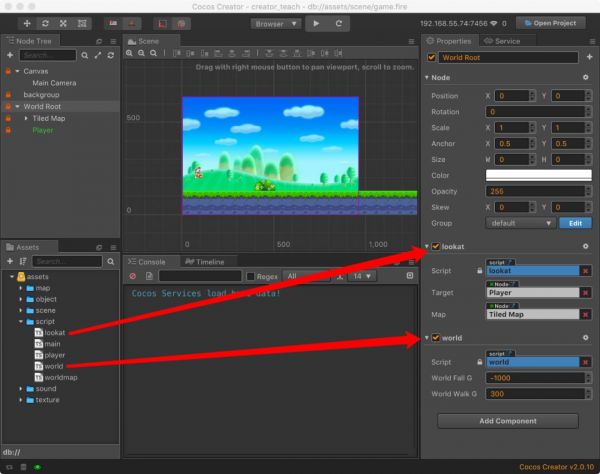Viewport: 600px width, 474px height.
Task: Toggle lock on Player node
Action: point(8,130)
